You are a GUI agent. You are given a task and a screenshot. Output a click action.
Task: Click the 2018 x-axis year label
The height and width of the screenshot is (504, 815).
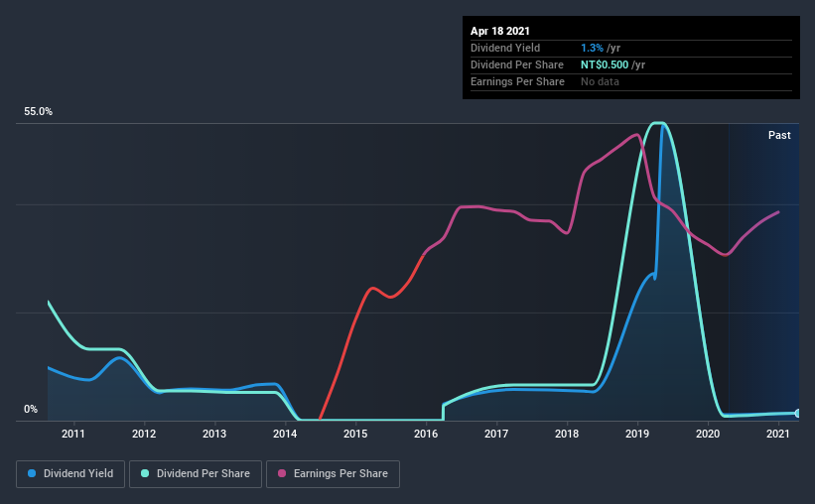(567, 434)
